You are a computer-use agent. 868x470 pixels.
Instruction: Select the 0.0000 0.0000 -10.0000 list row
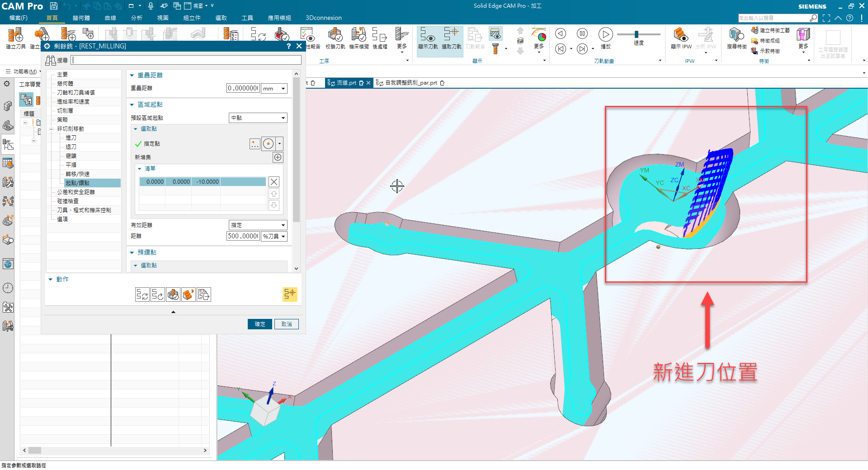coord(203,182)
